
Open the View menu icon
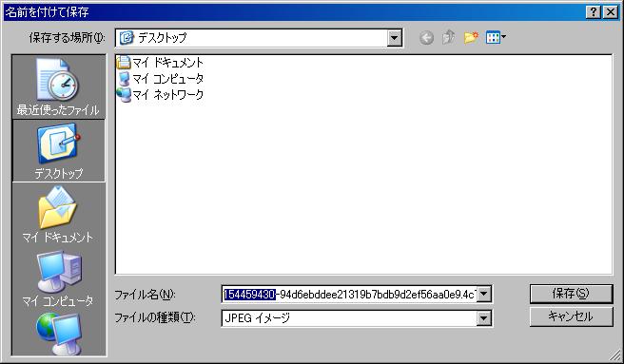pos(496,37)
